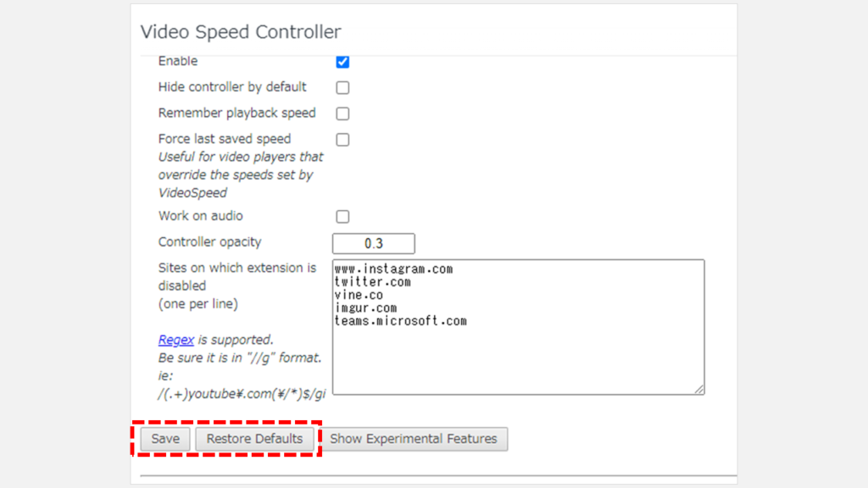Enable the Remember playback speed checkbox

342,114
